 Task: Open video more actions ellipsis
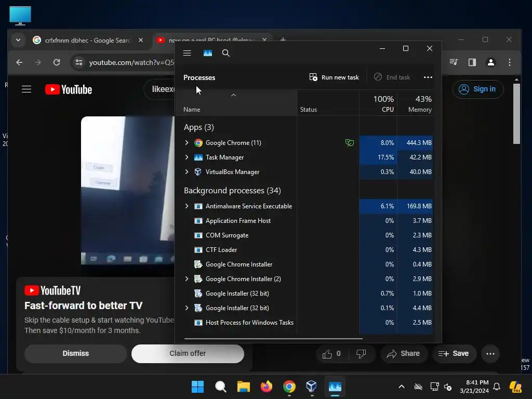490,354
